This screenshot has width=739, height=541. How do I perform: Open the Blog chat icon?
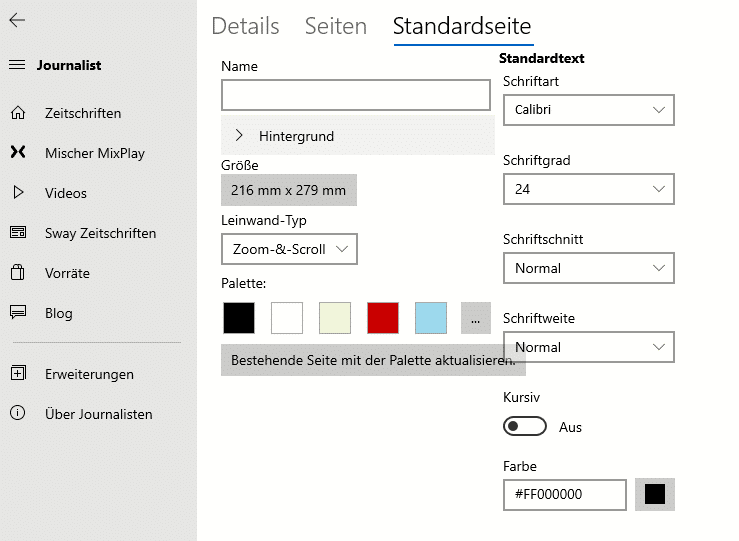tap(18, 312)
